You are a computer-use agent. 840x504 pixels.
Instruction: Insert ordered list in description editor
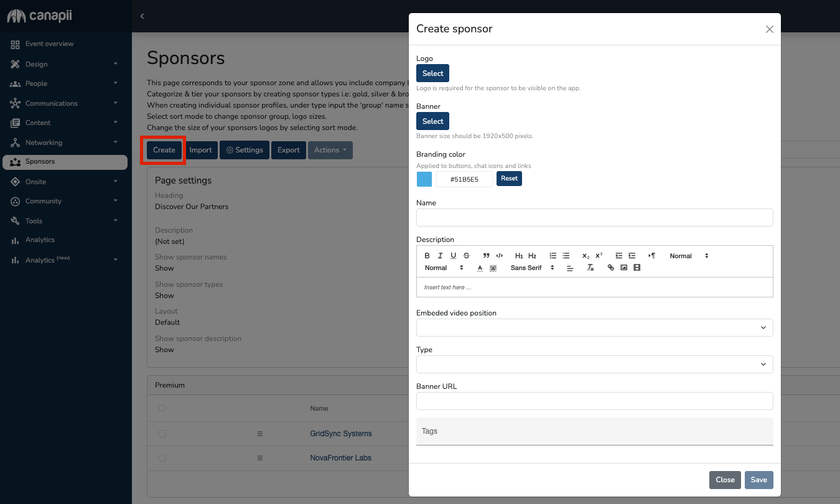pyautogui.click(x=553, y=256)
